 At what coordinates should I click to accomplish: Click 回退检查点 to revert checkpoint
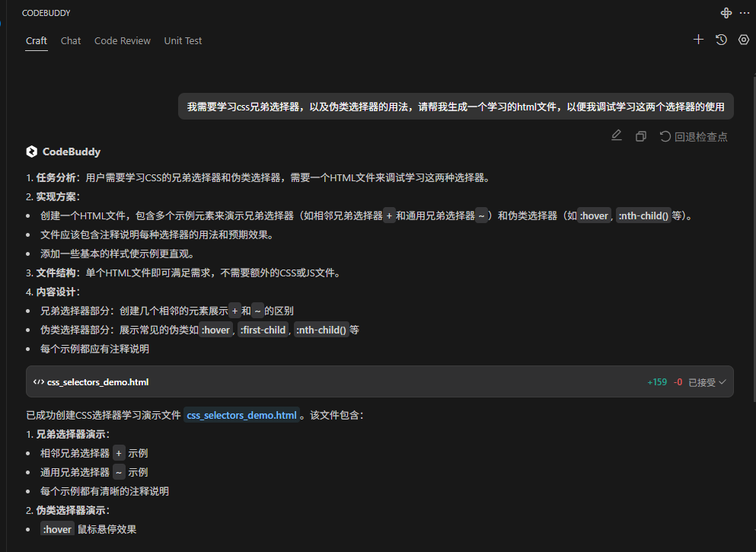click(694, 136)
